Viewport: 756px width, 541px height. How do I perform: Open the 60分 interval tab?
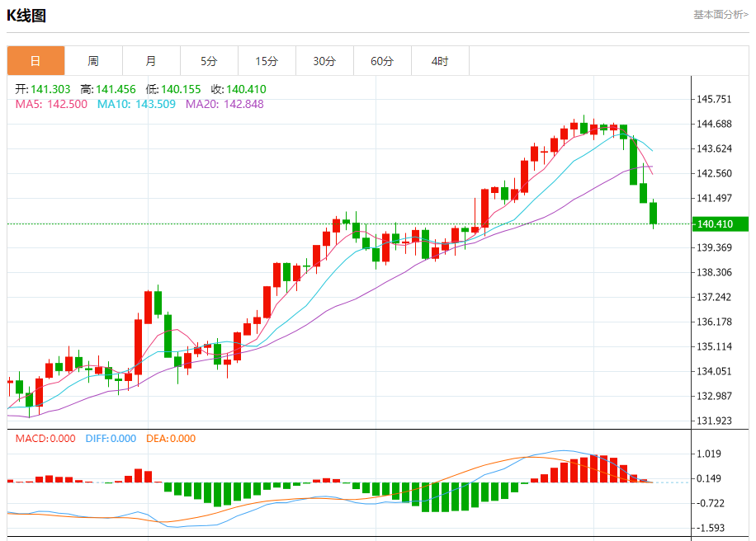click(382, 61)
